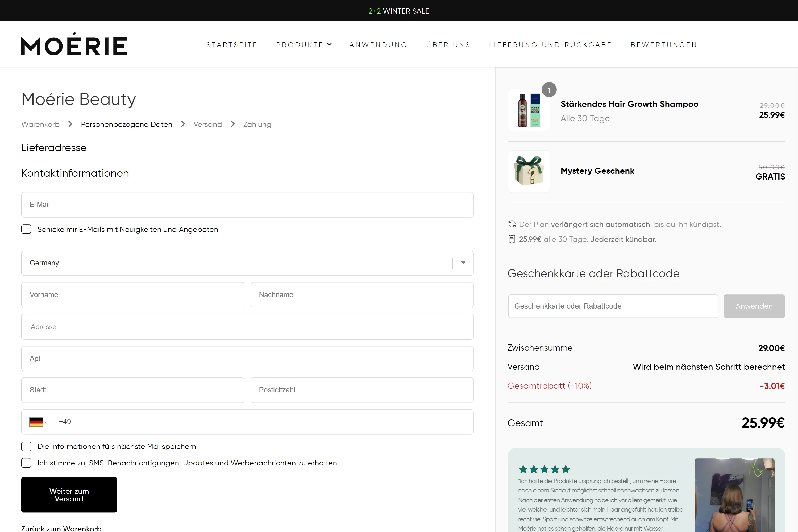Click the Anwenden discount button

click(754, 306)
